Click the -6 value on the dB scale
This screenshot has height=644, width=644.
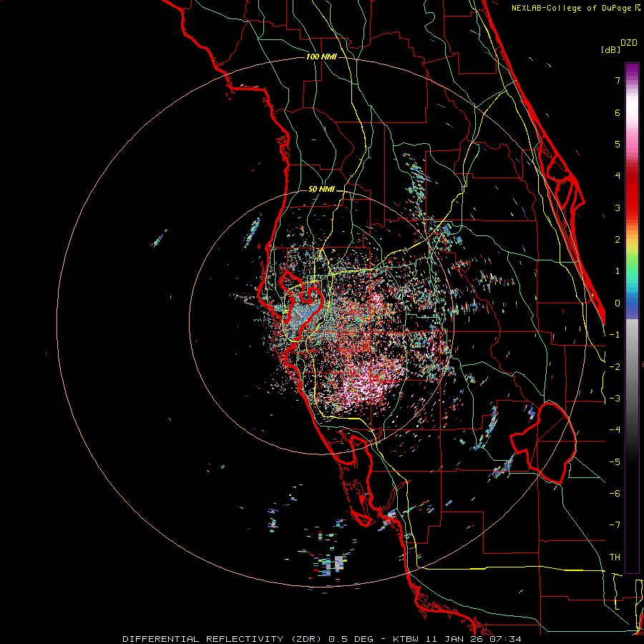pyautogui.click(x=615, y=494)
